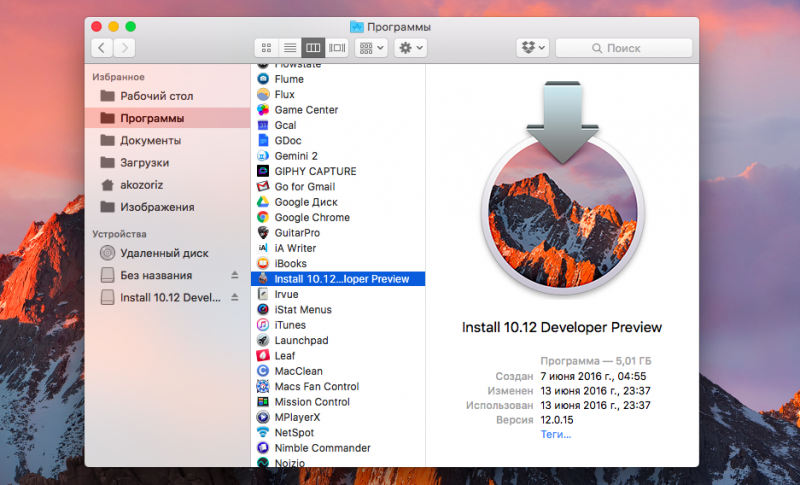The height and width of the screenshot is (485, 800).
Task: Click the large installer preview image
Action: 561,199
